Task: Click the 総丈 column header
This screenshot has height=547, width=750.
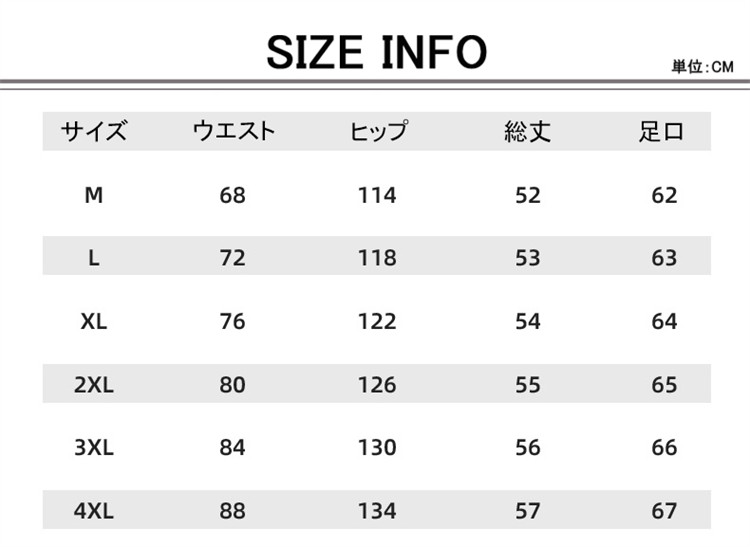Action: (527, 131)
